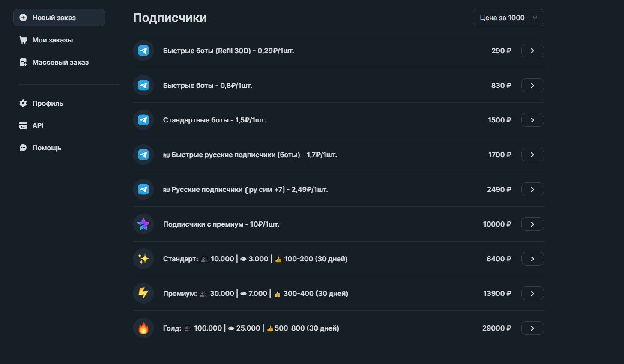Click the gear icon beside Профиль
Screen dimensions: 624x364
pyautogui.click(x=23, y=103)
